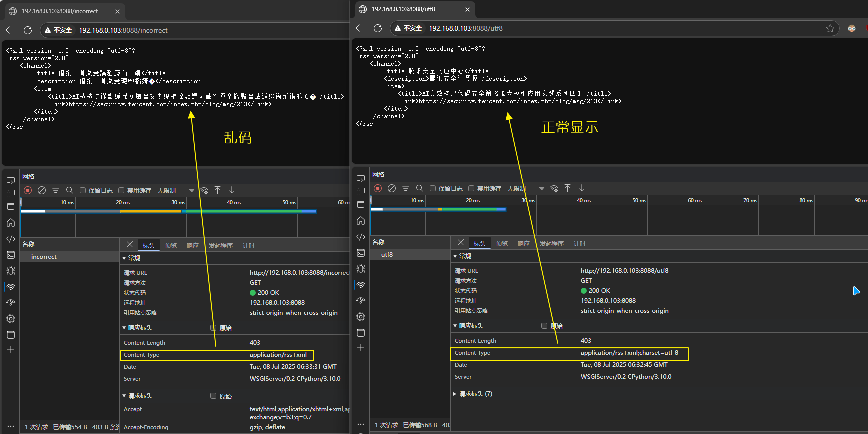This screenshot has width=868, height=434.
Task: Reload the incorrect page
Action: 28,30
